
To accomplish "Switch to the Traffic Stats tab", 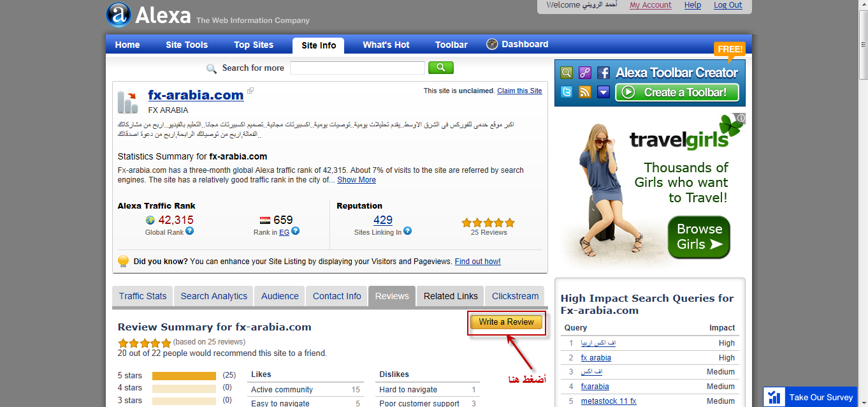I will click(x=143, y=296).
